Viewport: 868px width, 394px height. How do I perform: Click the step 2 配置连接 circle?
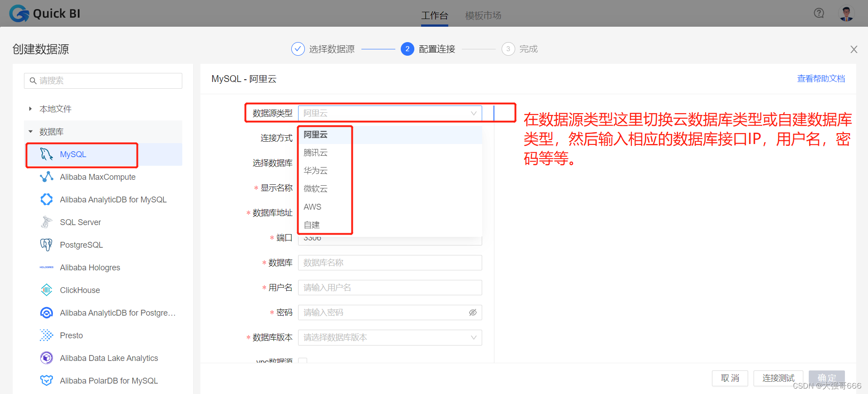[x=407, y=49]
